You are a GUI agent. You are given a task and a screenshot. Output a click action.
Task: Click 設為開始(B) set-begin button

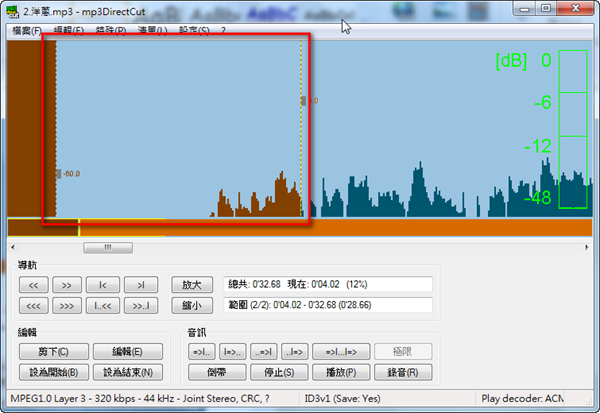click(54, 372)
